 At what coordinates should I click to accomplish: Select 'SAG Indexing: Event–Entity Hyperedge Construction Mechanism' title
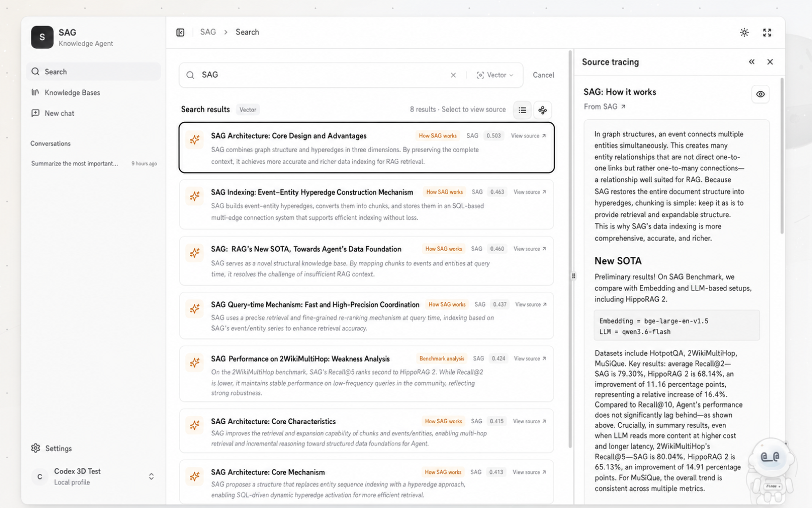[312, 192]
